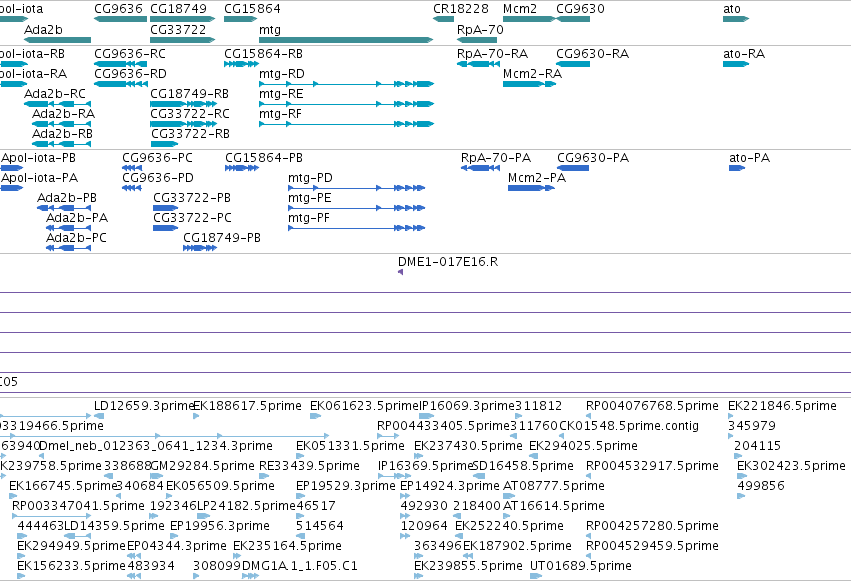Open the Ada2b-PC protein label

[x=77, y=238]
